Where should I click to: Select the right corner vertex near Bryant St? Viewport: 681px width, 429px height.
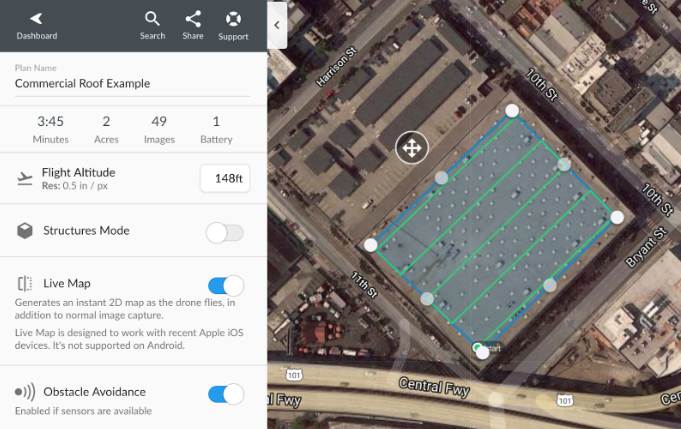pyautogui.click(x=617, y=218)
